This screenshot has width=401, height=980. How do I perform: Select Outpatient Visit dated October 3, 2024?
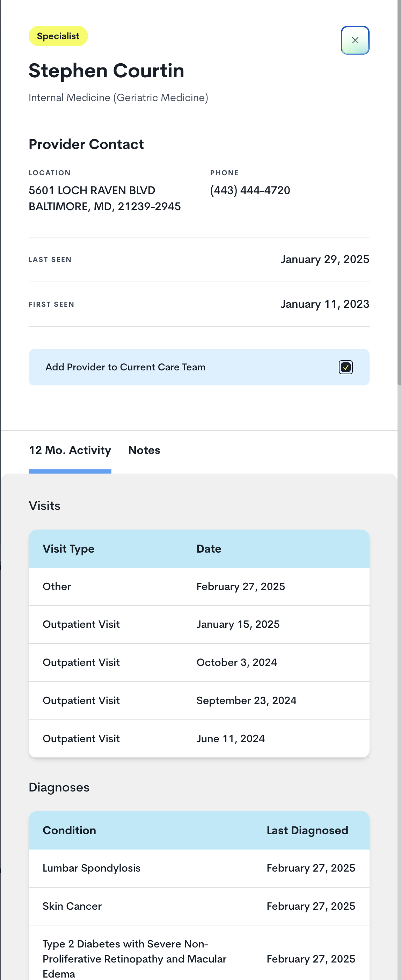pyautogui.click(x=199, y=662)
